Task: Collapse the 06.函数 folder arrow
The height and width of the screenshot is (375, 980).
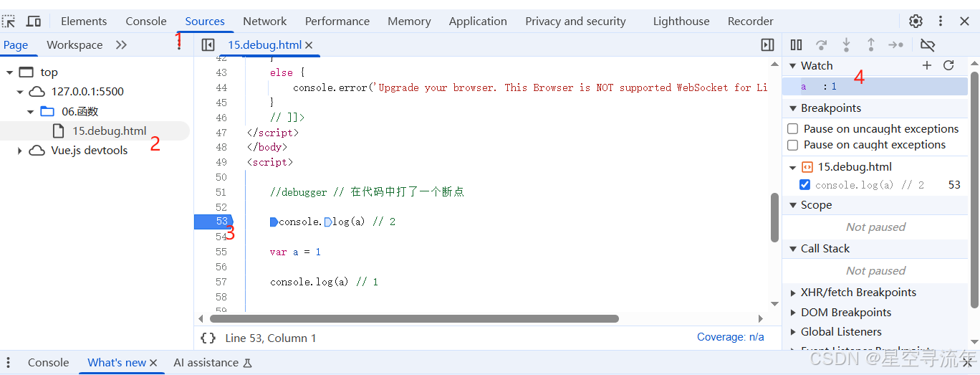Action: pos(31,111)
